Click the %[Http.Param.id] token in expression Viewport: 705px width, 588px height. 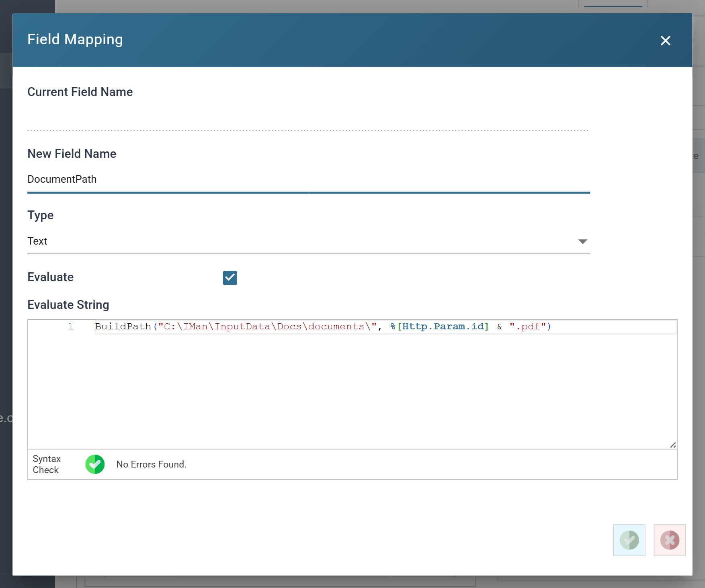(439, 327)
